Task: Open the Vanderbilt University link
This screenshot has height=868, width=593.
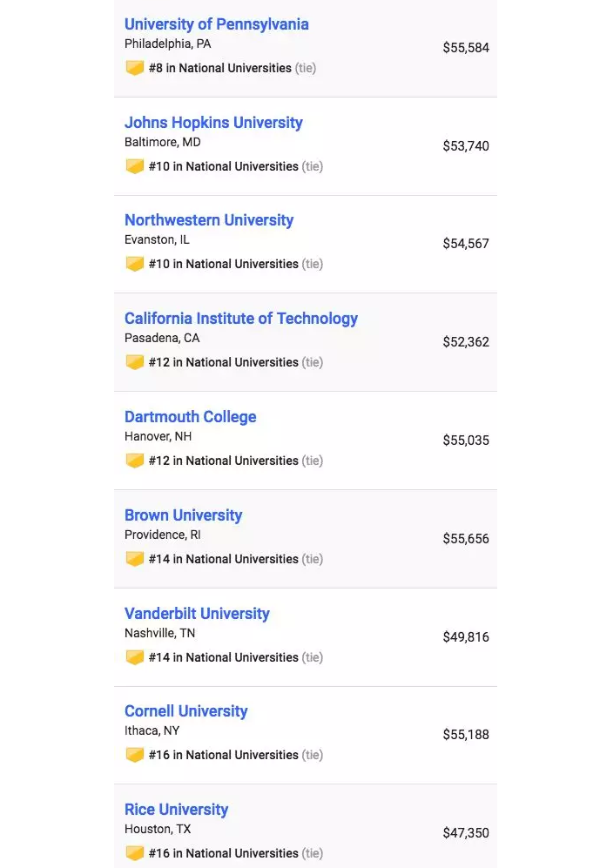Action: point(197,614)
